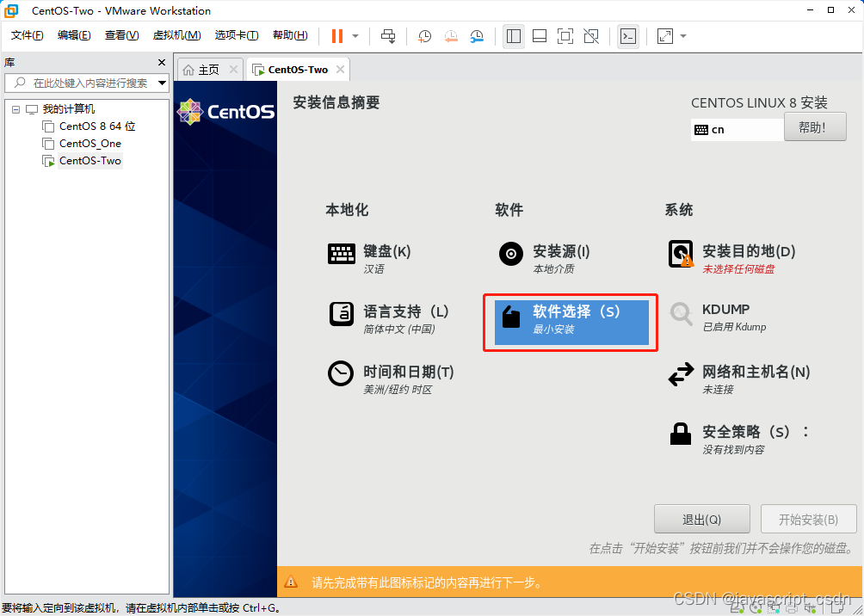Open the 虚拟机(M) menu
The width and height of the screenshot is (864, 616).
point(177,35)
